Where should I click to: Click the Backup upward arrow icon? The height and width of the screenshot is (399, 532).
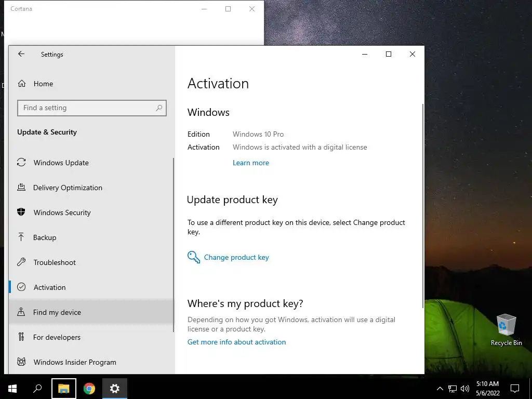pyautogui.click(x=21, y=237)
